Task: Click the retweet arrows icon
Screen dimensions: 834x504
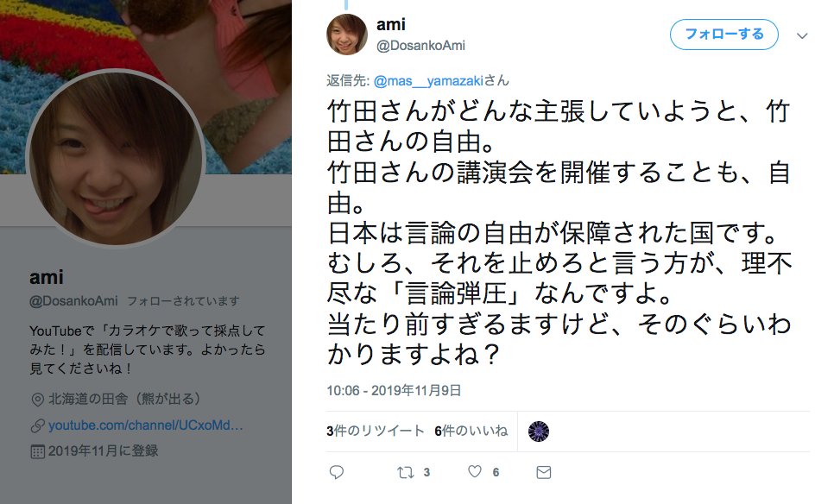Action: (x=405, y=472)
